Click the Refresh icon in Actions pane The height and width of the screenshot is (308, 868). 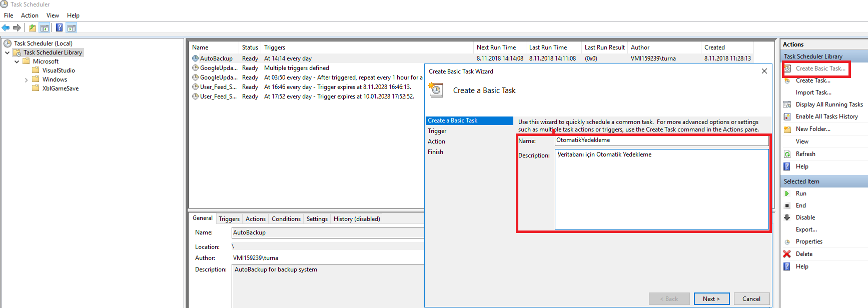(x=787, y=154)
